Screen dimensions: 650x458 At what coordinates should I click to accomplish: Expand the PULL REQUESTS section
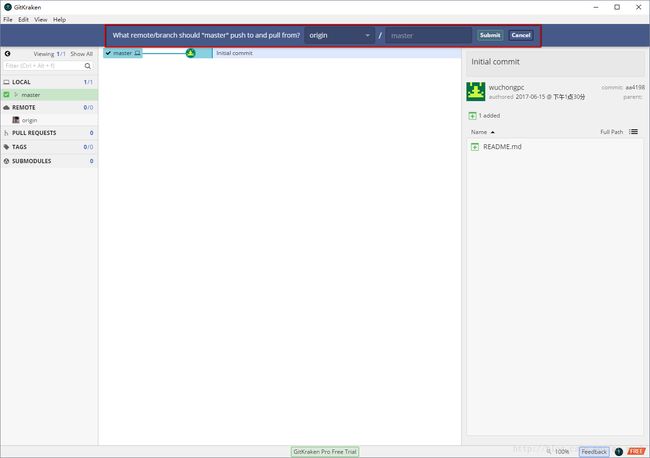pos(49,133)
